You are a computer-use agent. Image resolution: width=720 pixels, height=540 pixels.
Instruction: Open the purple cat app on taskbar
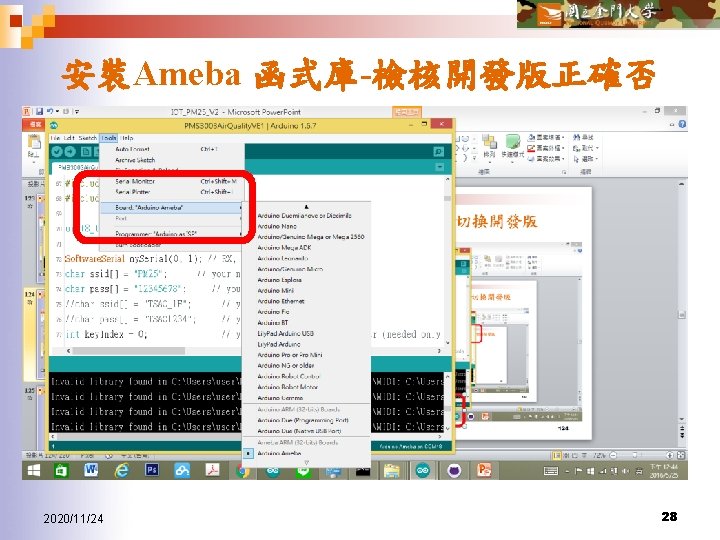point(454,471)
